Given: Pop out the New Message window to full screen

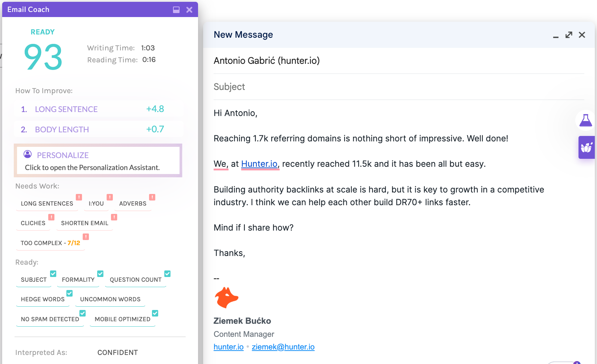Looking at the screenshot, I should [569, 35].
